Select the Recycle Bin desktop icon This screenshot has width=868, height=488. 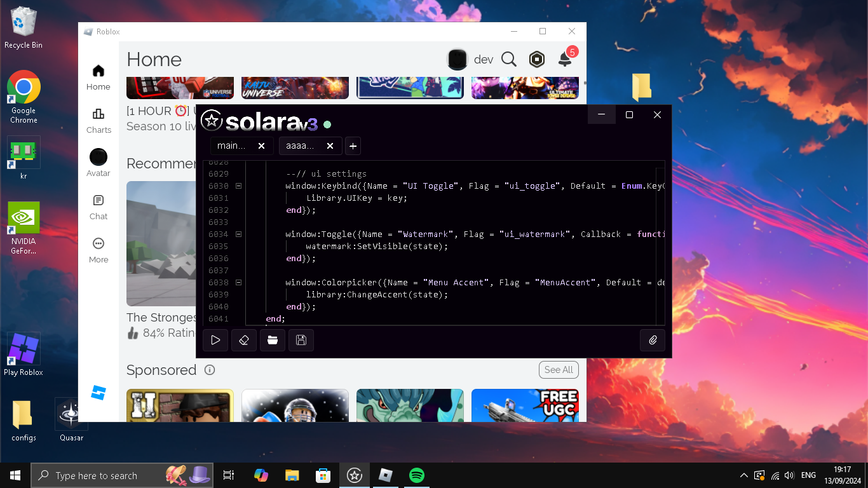tap(24, 29)
